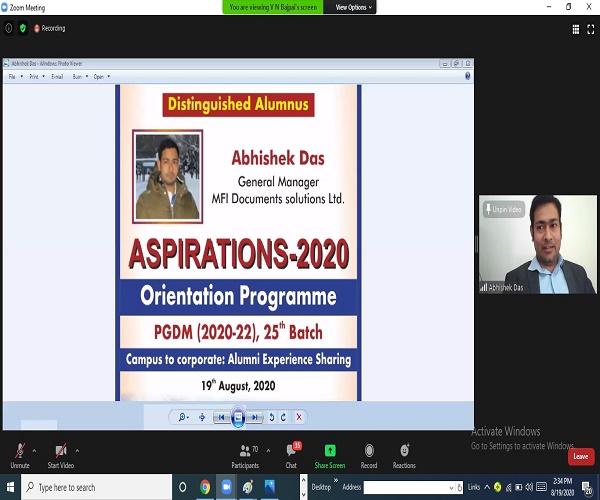This screenshot has height=500, width=600.
Task: Open the Reactions menu
Action: tap(404, 456)
